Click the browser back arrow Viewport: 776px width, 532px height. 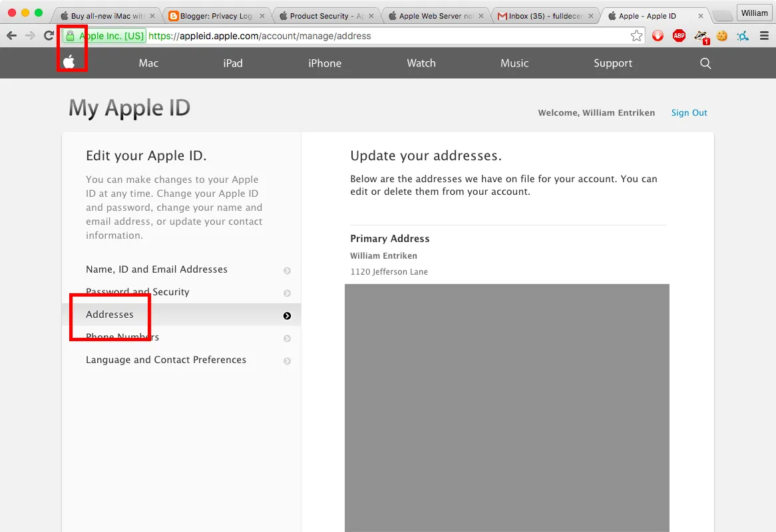(x=12, y=36)
